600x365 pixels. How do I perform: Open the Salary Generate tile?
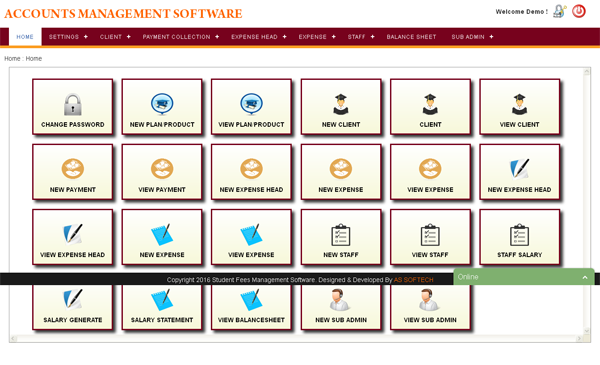73,307
